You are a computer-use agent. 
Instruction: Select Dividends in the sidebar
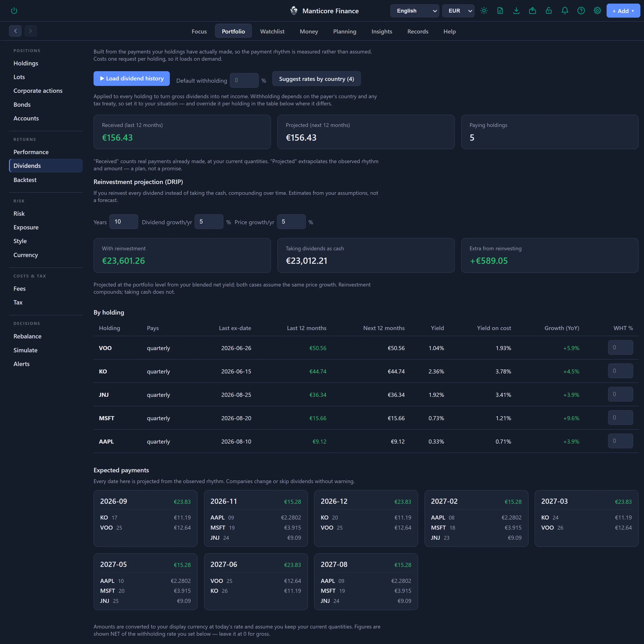click(x=46, y=166)
